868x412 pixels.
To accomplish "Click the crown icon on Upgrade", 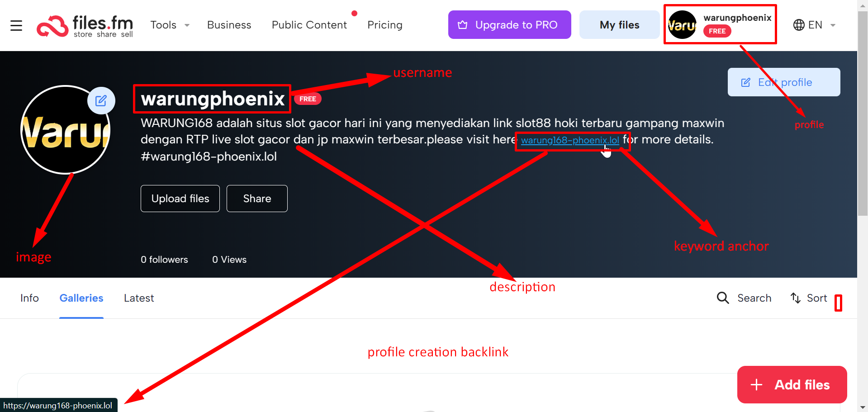I will click(463, 25).
